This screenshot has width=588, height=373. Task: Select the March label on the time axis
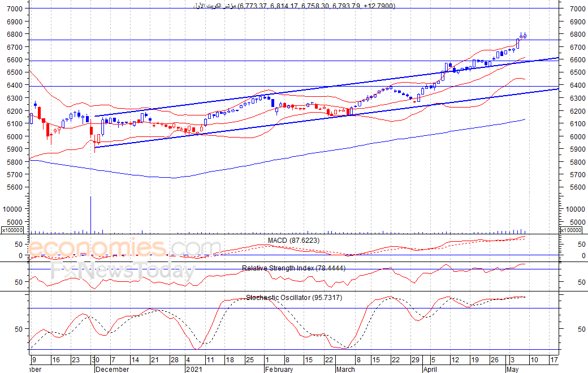tap(345, 369)
